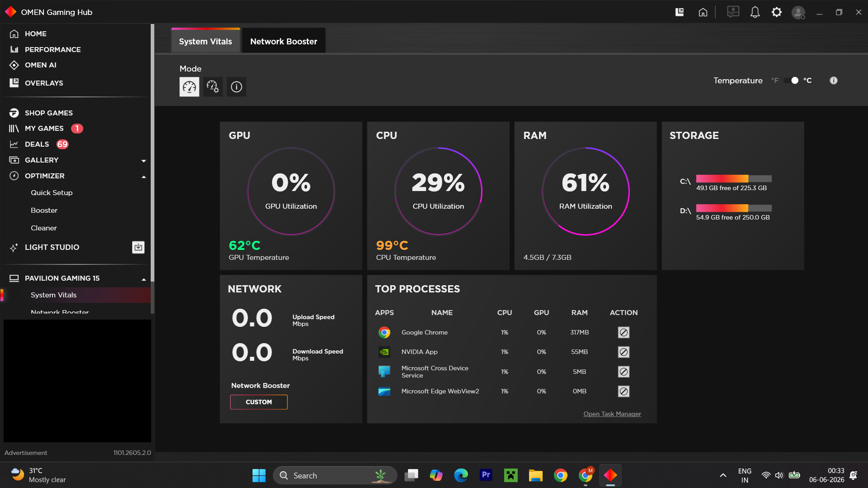
Task: End Microsoft Cross Device Service process
Action: [x=624, y=372]
